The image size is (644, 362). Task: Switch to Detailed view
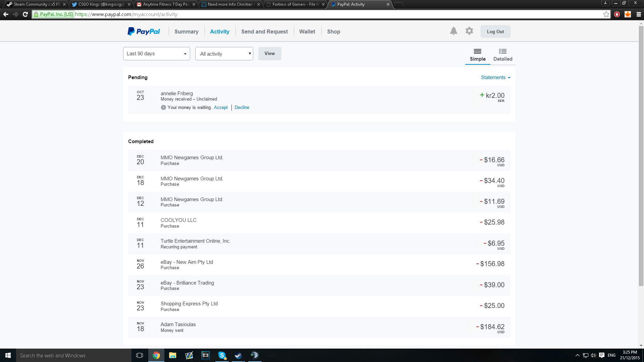coord(502,55)
